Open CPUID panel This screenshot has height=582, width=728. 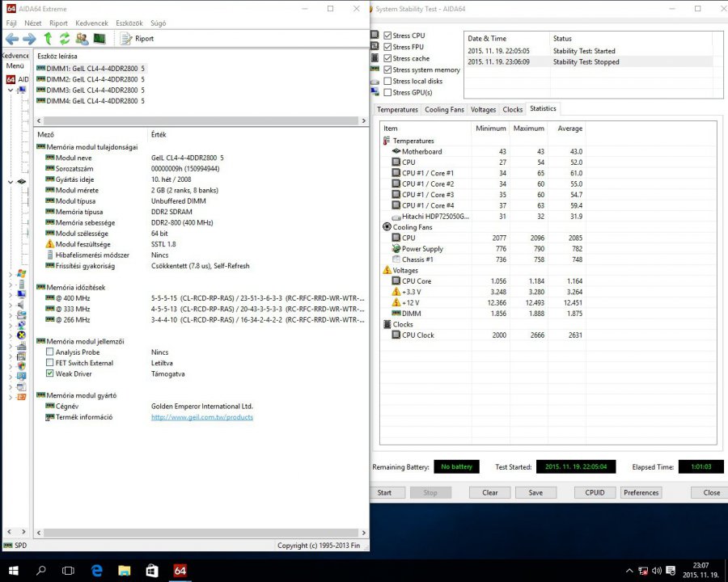(595, 492)
